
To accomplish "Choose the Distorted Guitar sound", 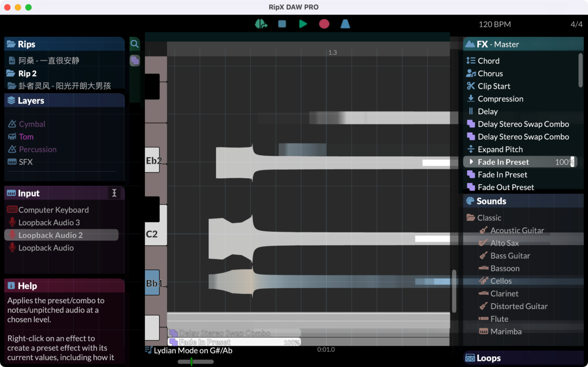I will point(513,306).
